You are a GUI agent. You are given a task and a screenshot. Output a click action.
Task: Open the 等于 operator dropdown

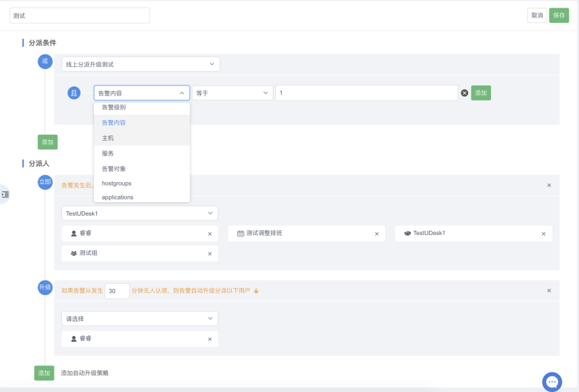[232, 93]
